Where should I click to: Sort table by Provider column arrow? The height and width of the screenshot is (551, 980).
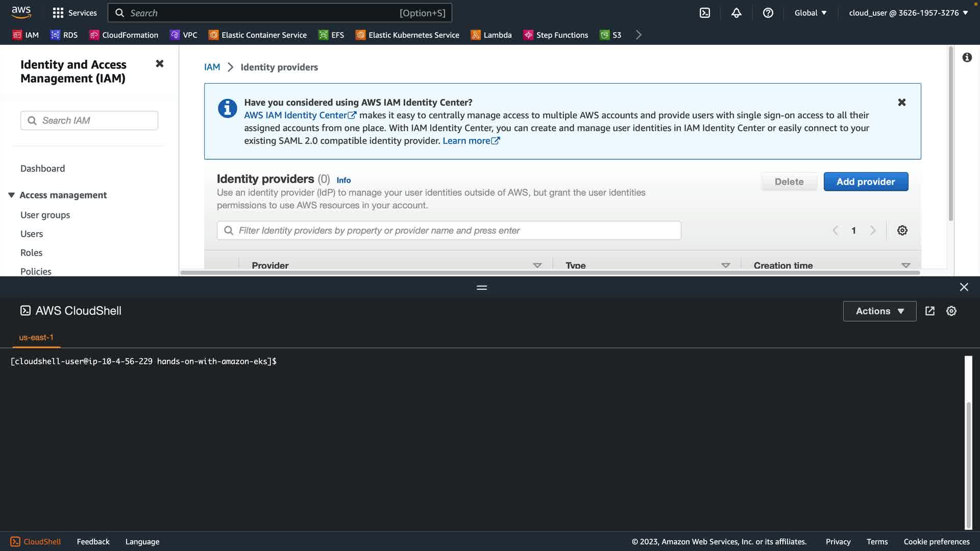point(537,265)
